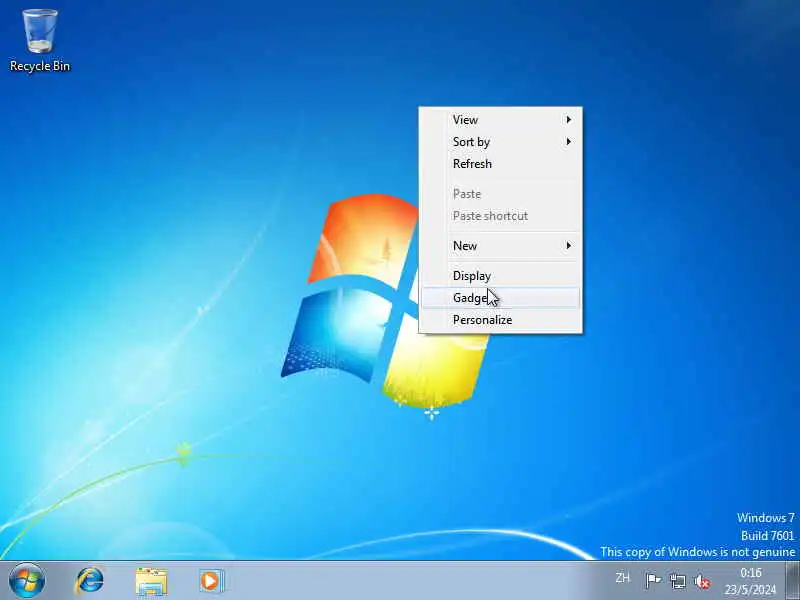Select Display in the context menu

pos(501,276)
